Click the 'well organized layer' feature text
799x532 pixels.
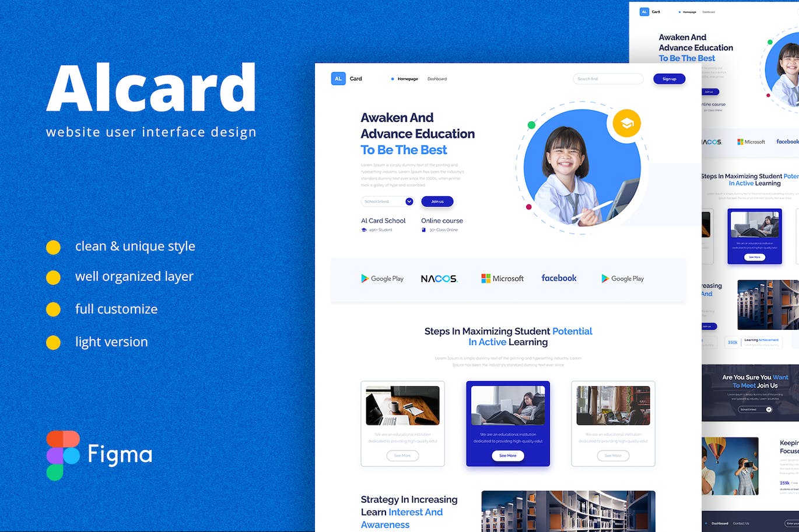point(134,276)
